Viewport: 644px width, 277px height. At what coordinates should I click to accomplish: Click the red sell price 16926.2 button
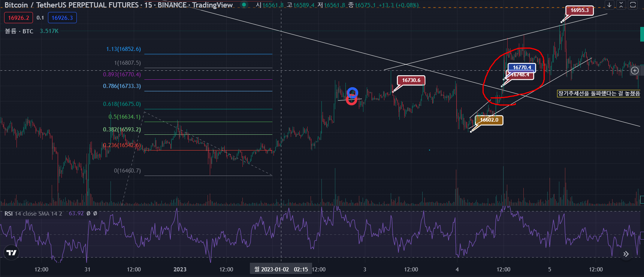(x=18, y=18)
